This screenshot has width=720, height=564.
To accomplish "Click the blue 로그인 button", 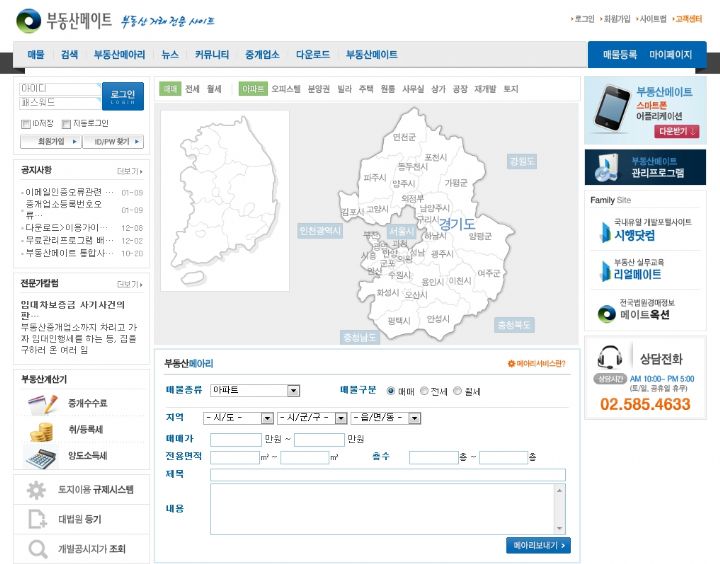I will click(x=123, y=95).
